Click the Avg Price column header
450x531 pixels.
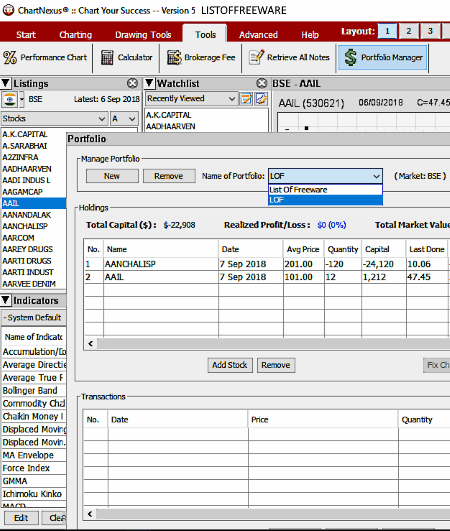[303, 249]
